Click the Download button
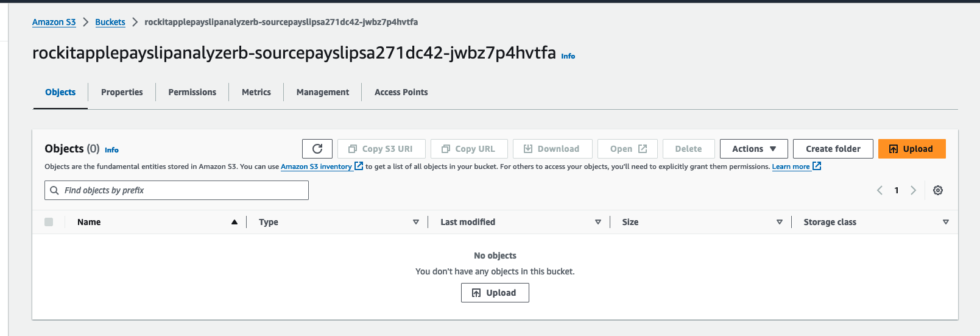The height and width of the screenshot is (336, 980). [552, 149]
